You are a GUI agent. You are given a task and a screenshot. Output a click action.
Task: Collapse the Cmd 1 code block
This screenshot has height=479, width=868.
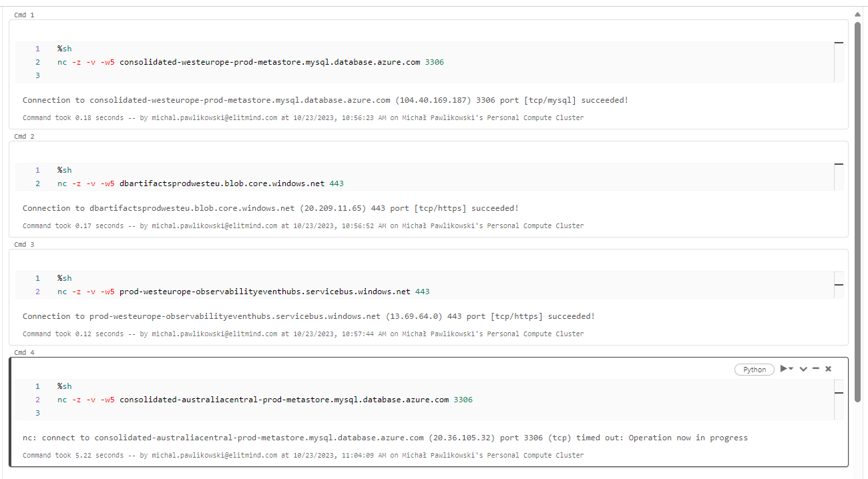[839, 42]
